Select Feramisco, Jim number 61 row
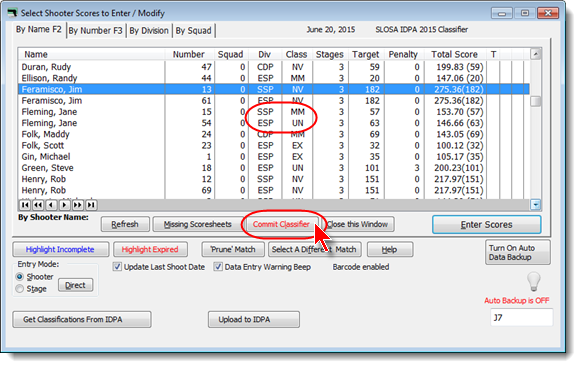581x368 pixels. pyautogui.click(x=274, y=101)
